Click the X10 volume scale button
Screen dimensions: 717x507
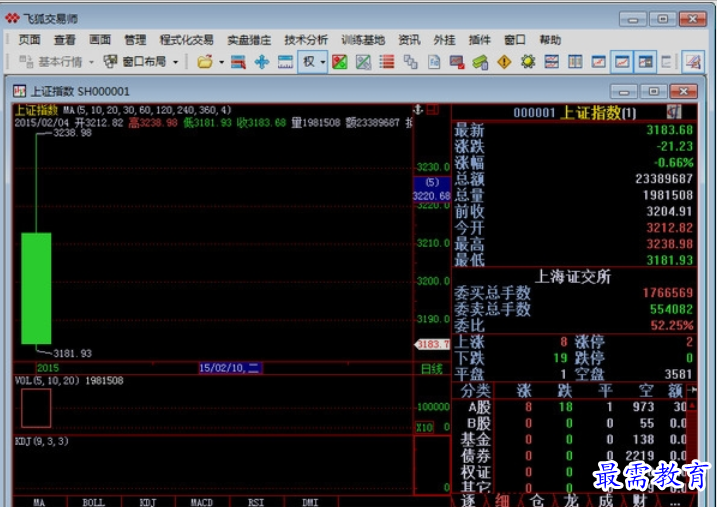[425, 427]
